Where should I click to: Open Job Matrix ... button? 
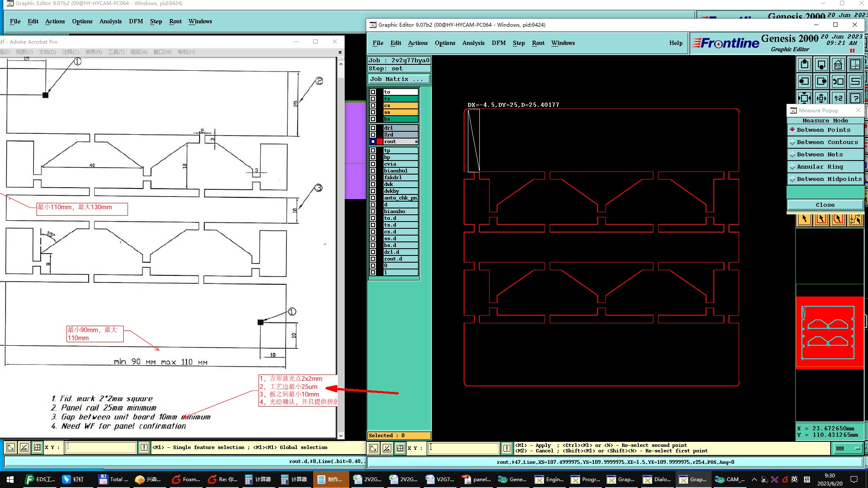[399, 79]
